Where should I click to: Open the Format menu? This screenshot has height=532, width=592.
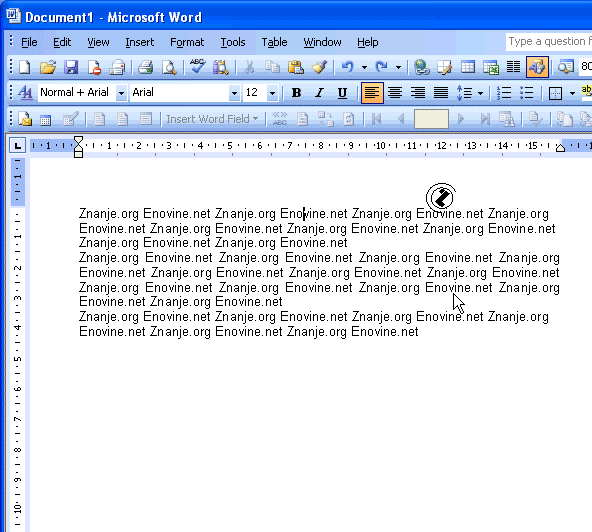pos(187,42)
